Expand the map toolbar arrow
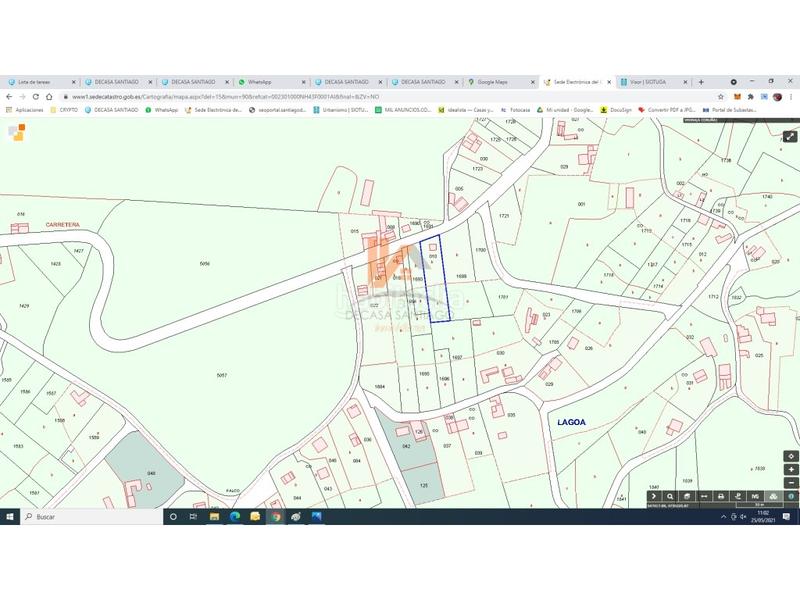The image size is (800, 600). pyautogui.click(x=653, y=496)
